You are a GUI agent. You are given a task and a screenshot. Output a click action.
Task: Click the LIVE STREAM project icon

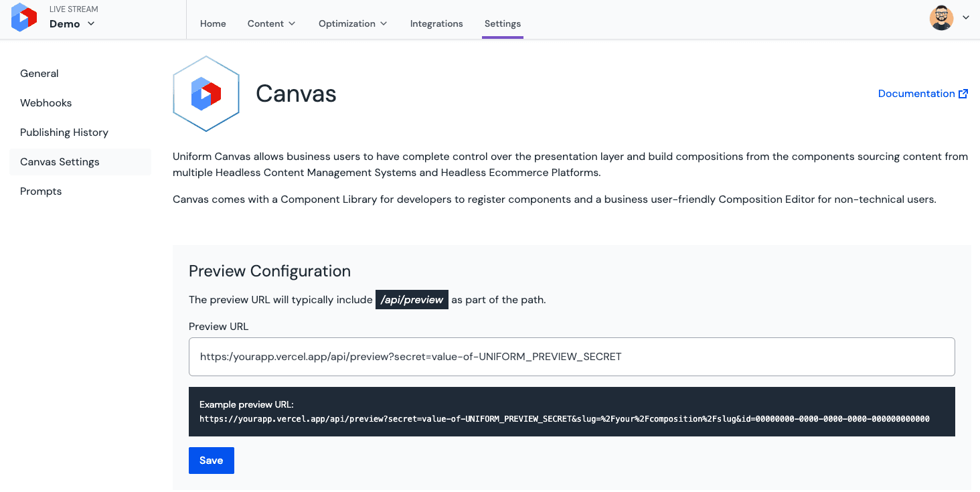click(24, 17)
